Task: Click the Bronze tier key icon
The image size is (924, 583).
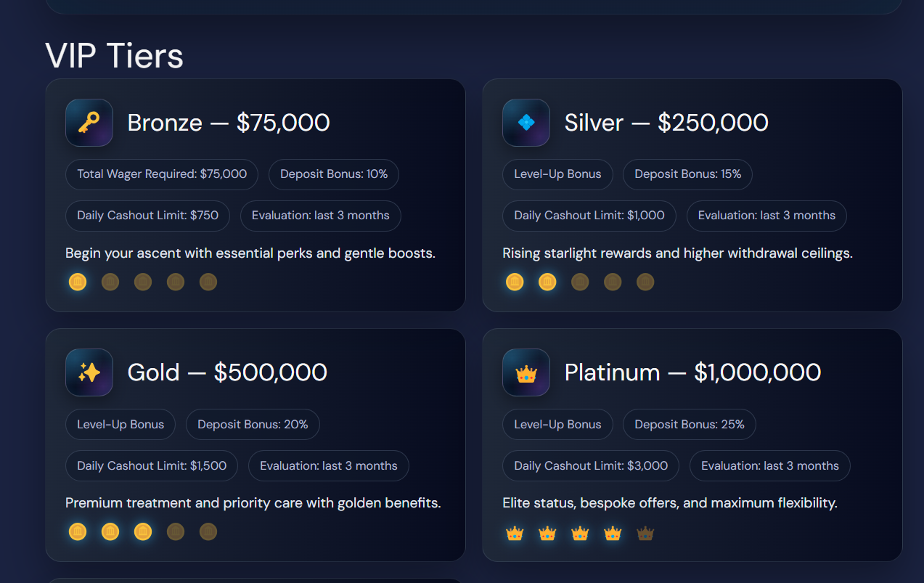Action: 89,123
